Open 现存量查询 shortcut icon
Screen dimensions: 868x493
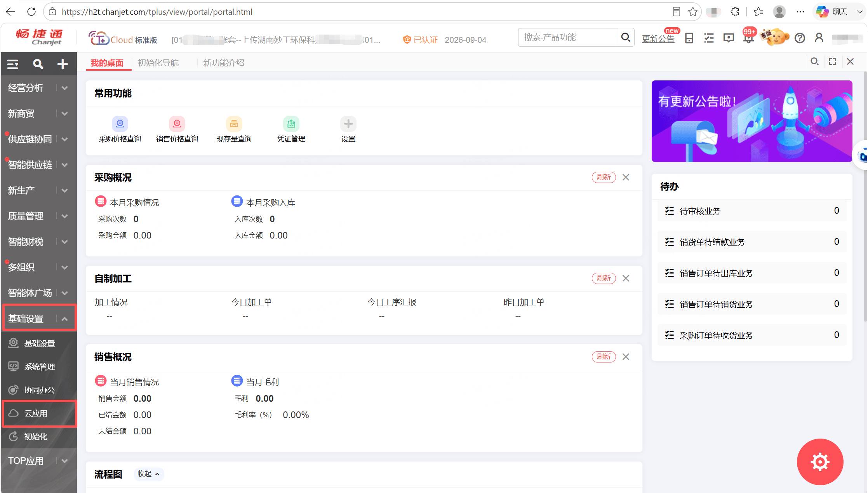[x=234, y=124]
